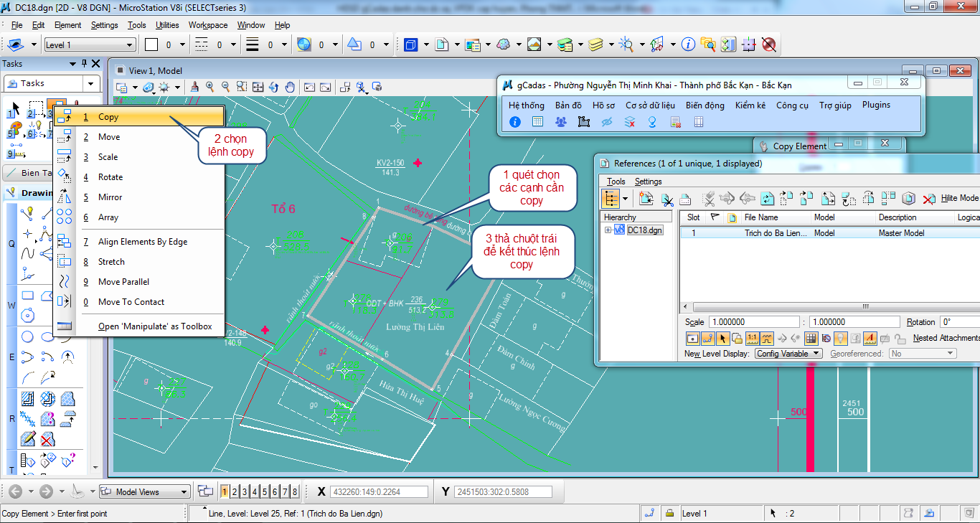Click the active color swatch in attributes toolbar
The image size is (980, 523).
click(x=151, y=45)
